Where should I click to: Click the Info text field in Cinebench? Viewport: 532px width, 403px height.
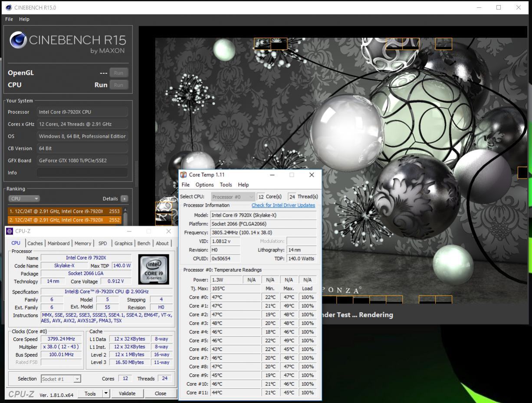click(82, 172)
